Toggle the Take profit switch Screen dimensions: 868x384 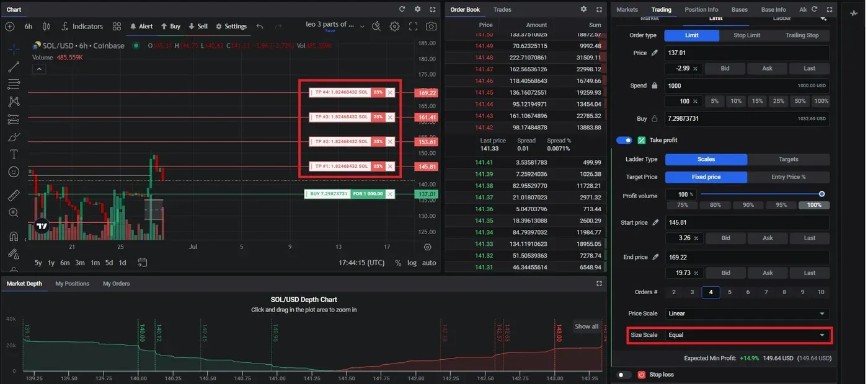tap(624, 141)
